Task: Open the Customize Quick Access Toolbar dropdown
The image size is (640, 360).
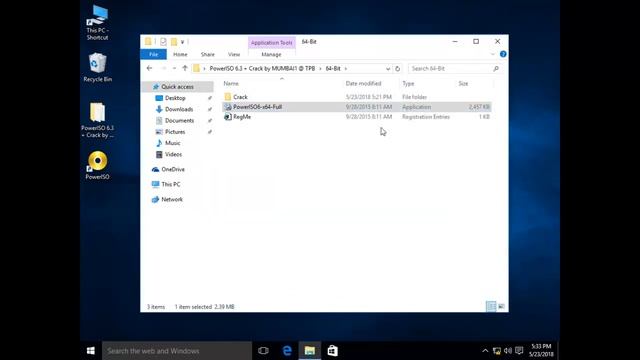Action: (182, 42)
